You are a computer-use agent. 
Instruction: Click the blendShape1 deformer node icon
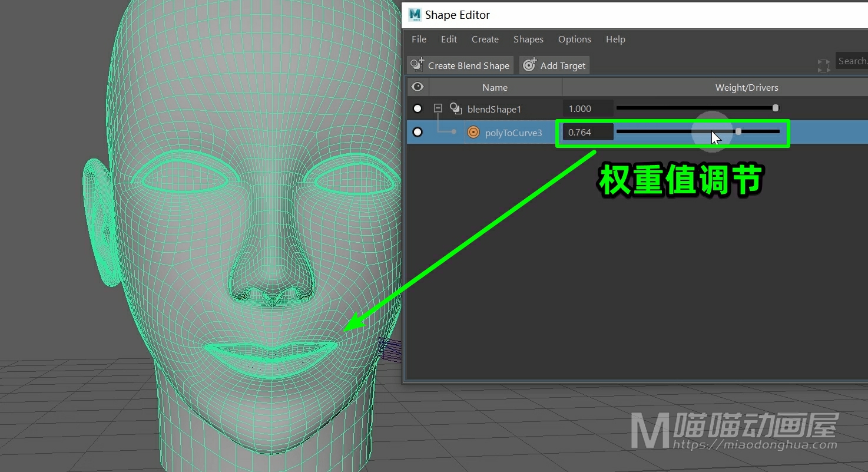pos(455,108)
